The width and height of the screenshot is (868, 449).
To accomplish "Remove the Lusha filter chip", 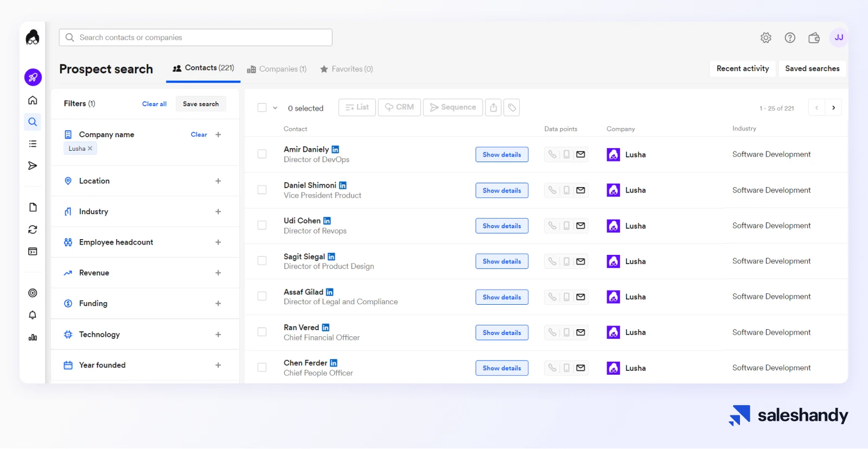I will click(90, 149).
